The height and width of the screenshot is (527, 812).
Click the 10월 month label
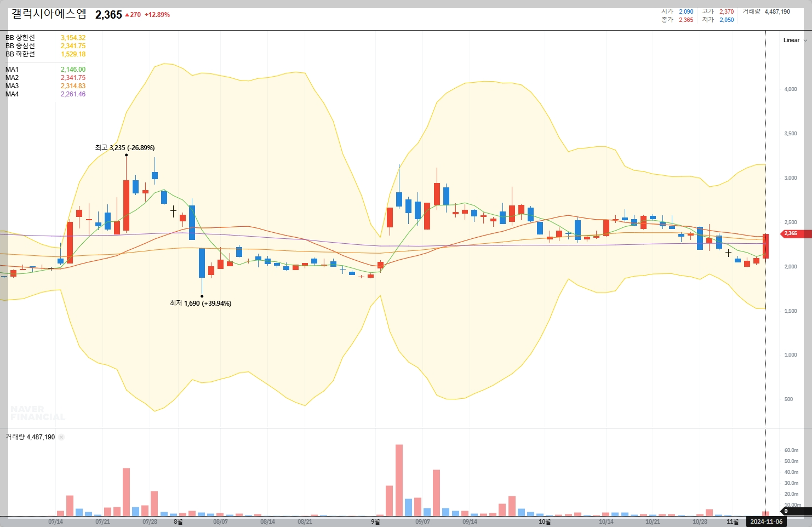544,522
